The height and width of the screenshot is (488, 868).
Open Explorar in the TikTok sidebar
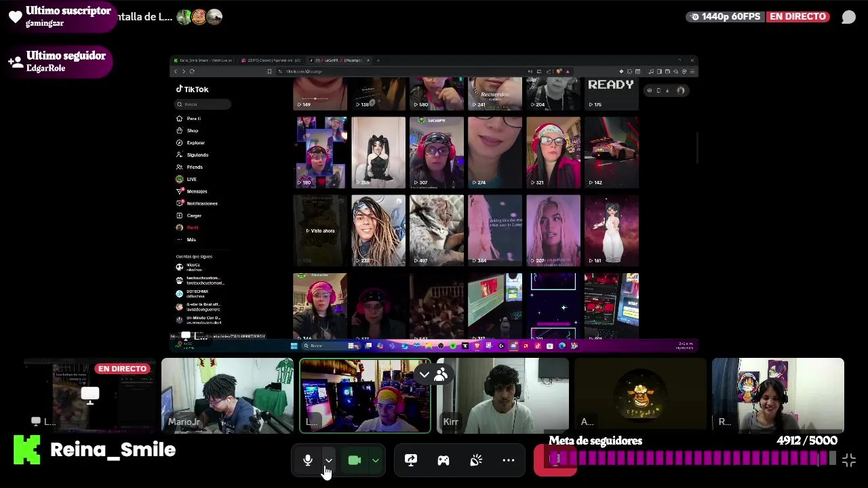click(195, 143)
